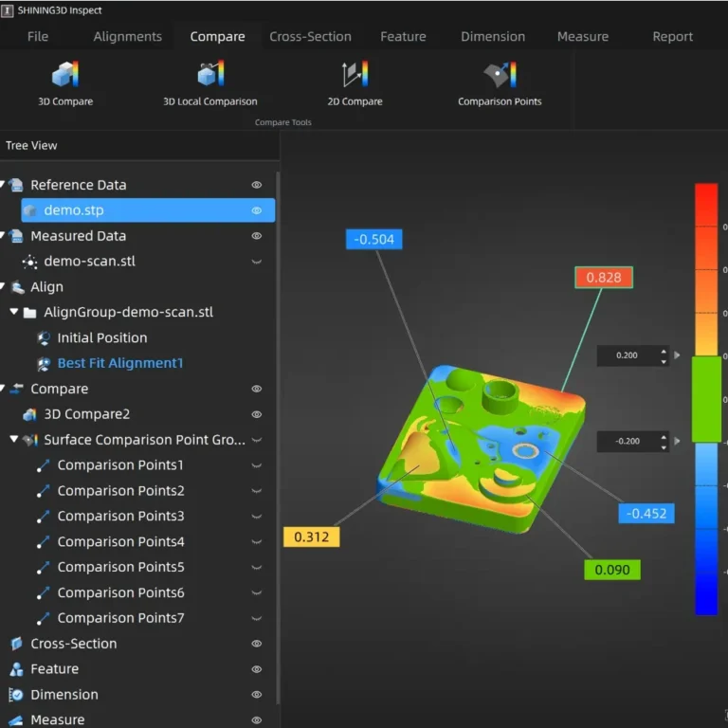The width and height of the screenshot is (728, 728).
Task: Toggle visibility of the Compare group
Action: coord(256,389)
